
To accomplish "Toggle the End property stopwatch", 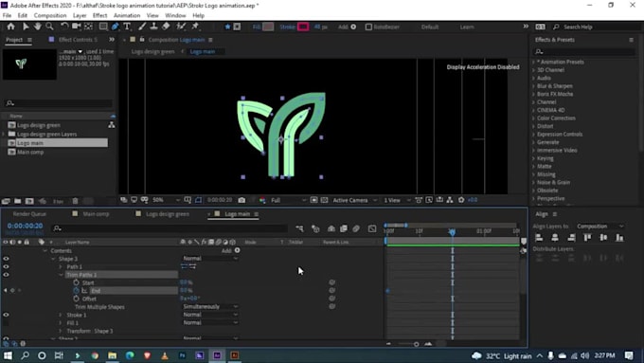I will pyautogui.click(x=77, y=290).
